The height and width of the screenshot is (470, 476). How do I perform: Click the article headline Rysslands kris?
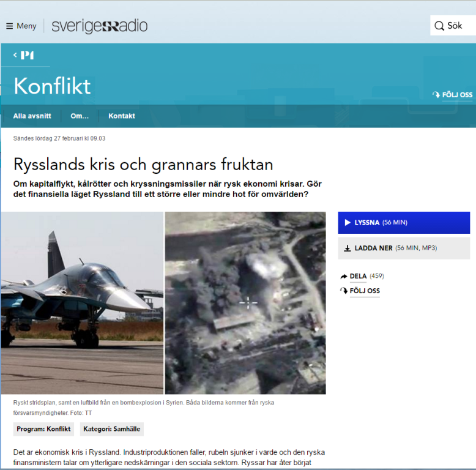143,165
